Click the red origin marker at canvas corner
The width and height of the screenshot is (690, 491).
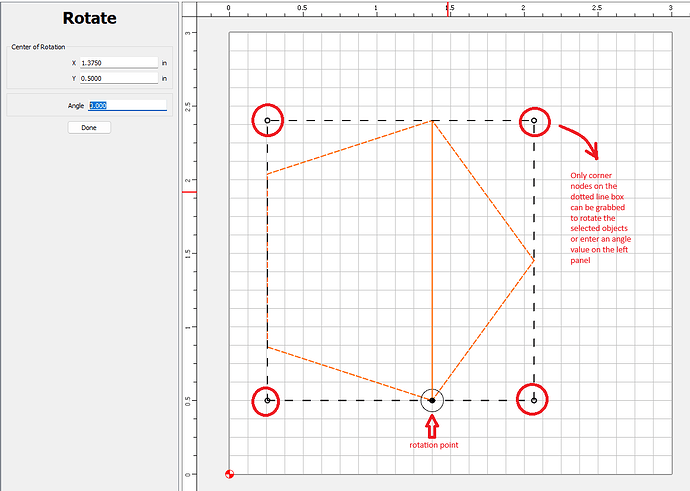click(230, 474)
